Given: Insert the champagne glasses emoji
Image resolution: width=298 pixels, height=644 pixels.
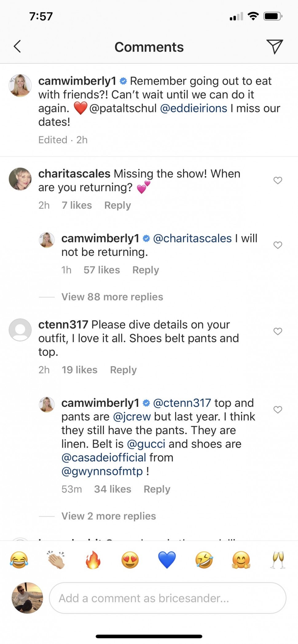Looking at the screenshot, I should coord(278,560).
